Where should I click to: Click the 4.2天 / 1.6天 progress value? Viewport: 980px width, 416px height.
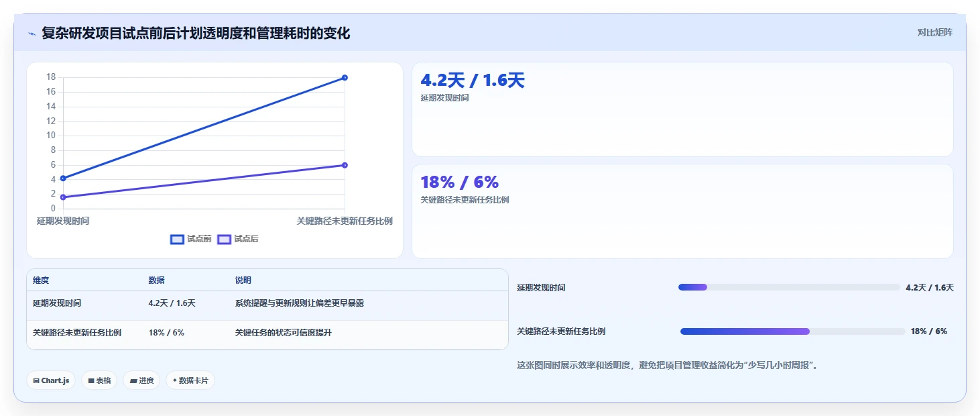[930, 288]
